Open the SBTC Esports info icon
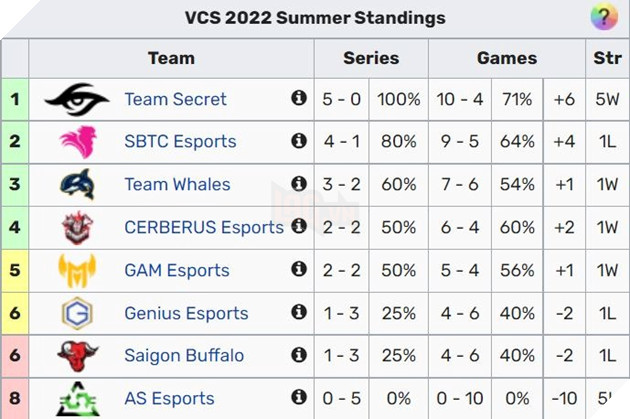Viewport: 630px width, 419px height. click(x=298, y=141)
